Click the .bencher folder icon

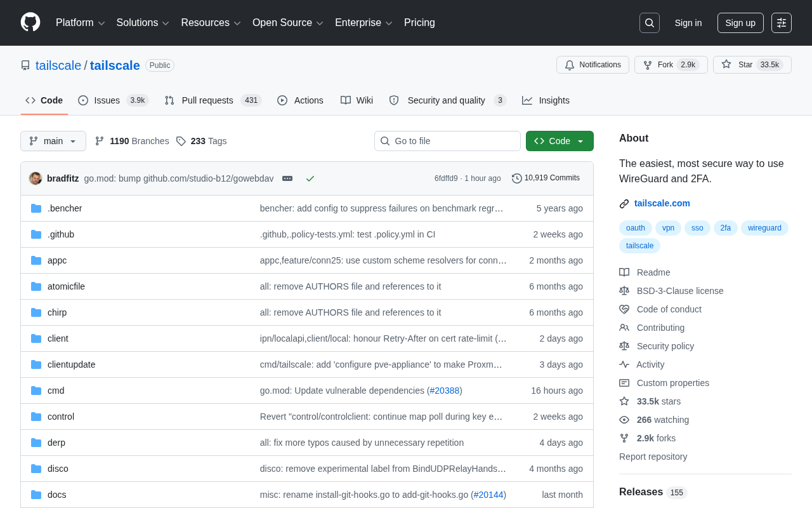[x=36, y=208]
